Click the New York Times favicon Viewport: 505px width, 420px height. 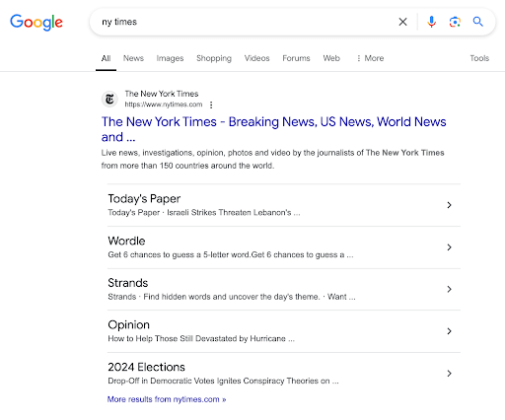coord(109,99)
